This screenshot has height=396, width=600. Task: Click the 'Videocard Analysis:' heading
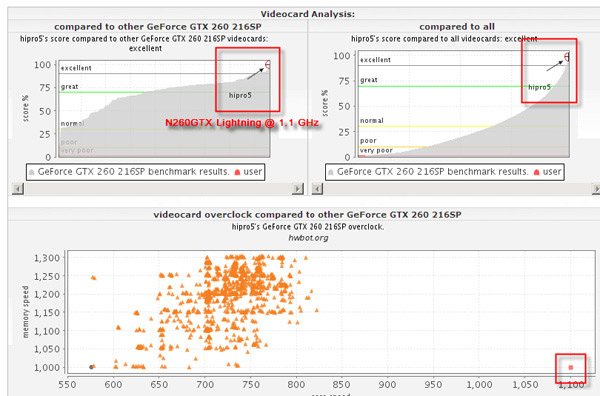pyautogui.click(x=308, y=14)
